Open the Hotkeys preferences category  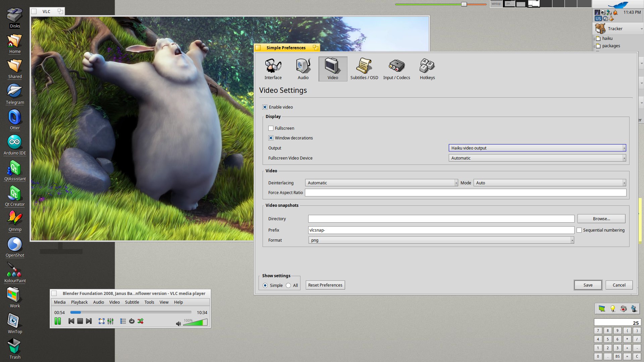pyautogui.click(x=427, y=69)
